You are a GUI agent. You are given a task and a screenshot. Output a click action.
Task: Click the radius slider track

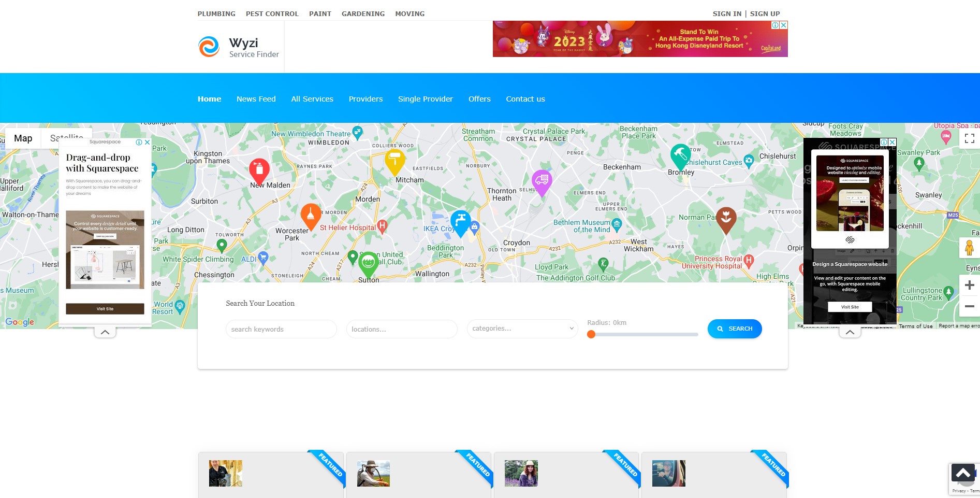(x=643, y=334)
